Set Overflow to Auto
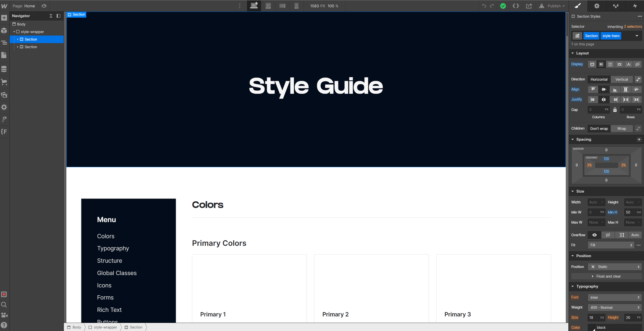This screenshot has width=644, height=331. pyautogui.click(x=635, y=235)
